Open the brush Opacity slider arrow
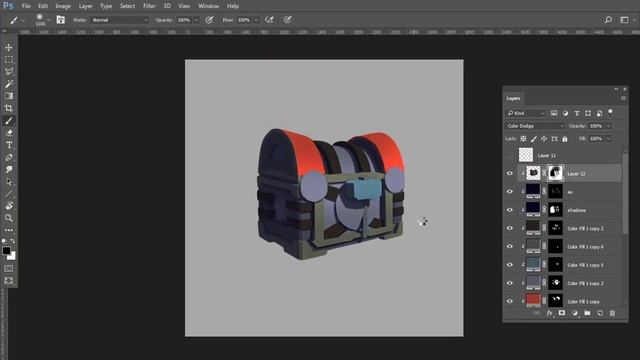Screen dimensions: 640x360 196,20
